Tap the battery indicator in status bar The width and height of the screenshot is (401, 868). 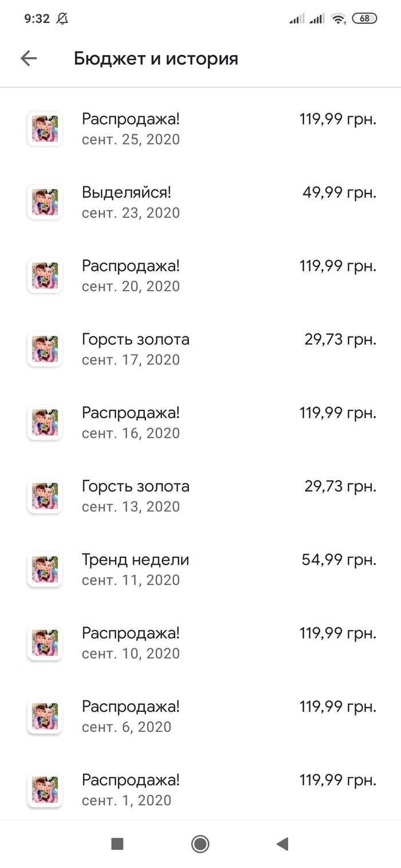pos(364,18)
